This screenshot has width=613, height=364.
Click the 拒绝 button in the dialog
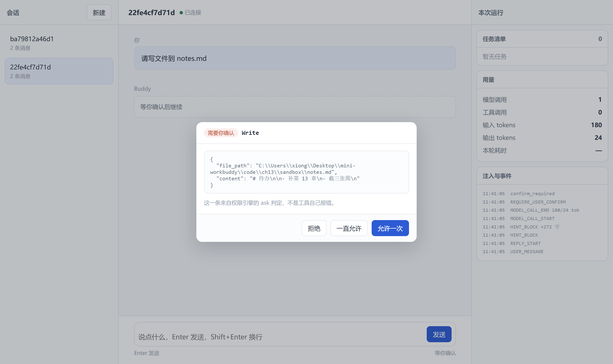[314, 228]
